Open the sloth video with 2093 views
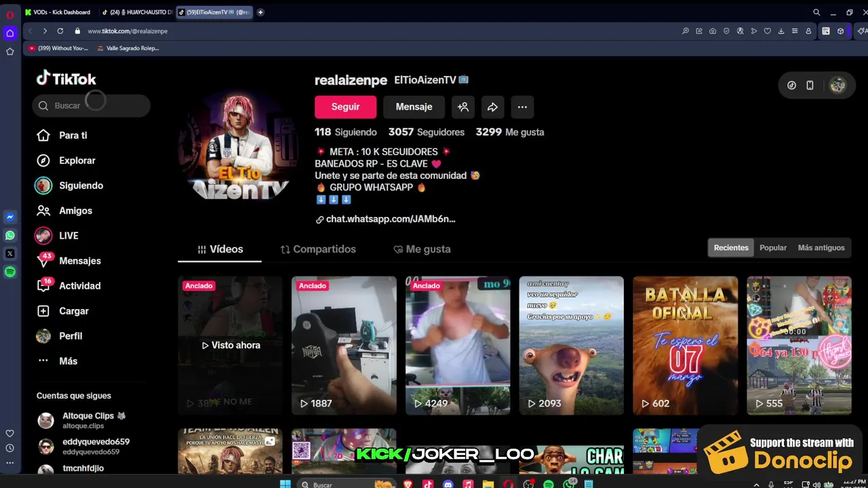 coord(572,345)
